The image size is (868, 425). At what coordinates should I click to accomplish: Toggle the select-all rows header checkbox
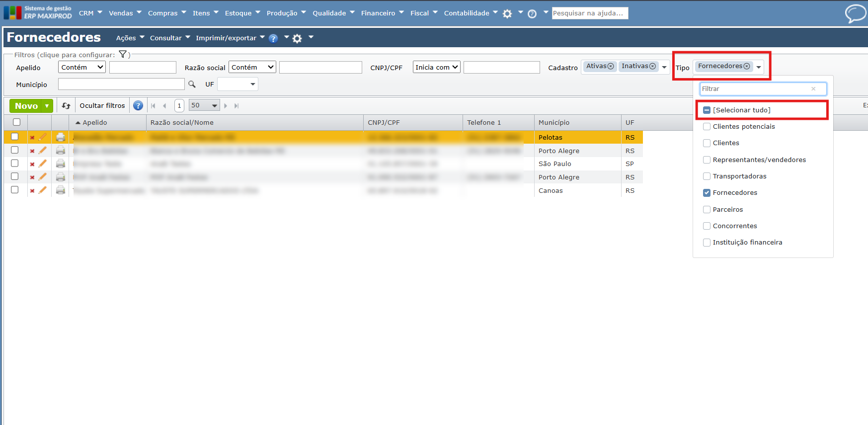(17, 122)
